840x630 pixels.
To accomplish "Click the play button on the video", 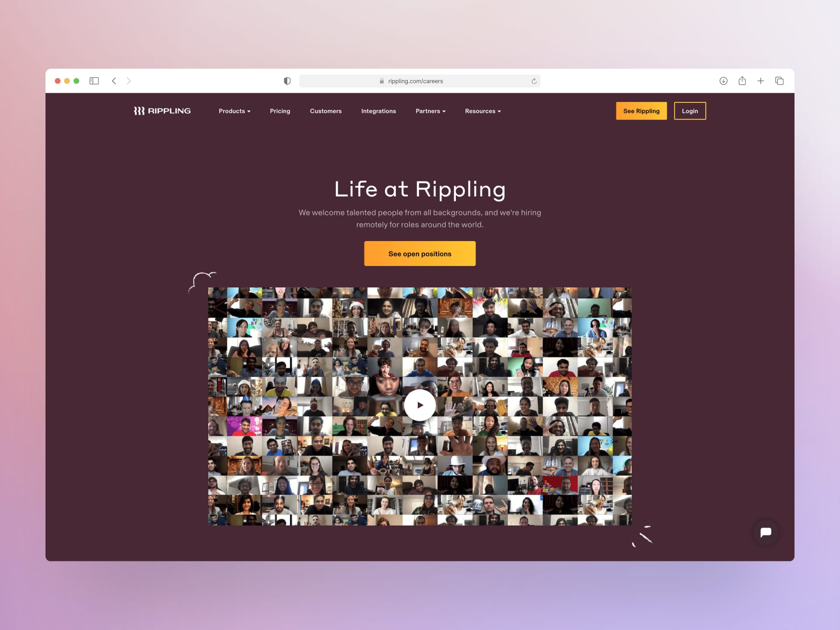I will point(420,404).
